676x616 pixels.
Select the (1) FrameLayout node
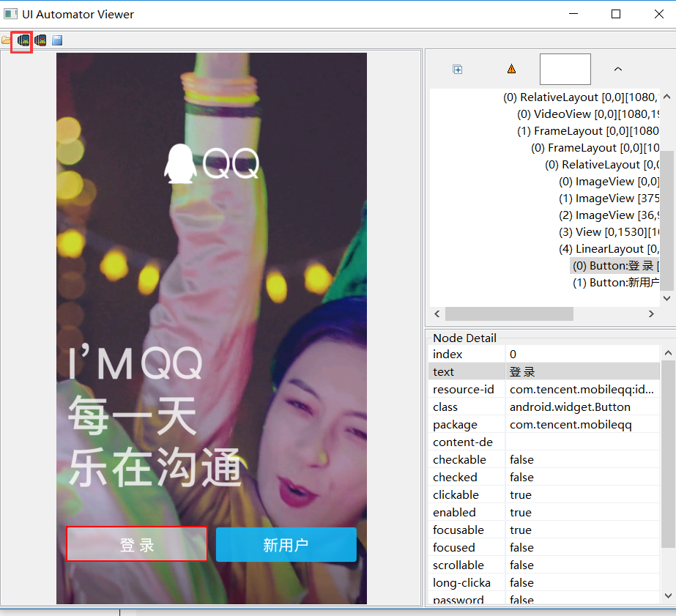point(588,131)
